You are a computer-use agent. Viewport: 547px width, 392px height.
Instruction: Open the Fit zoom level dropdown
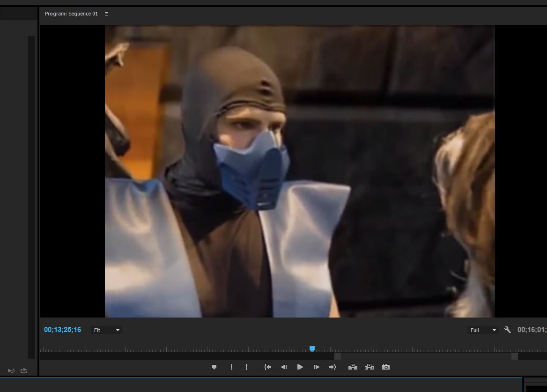tap(106, 330)
